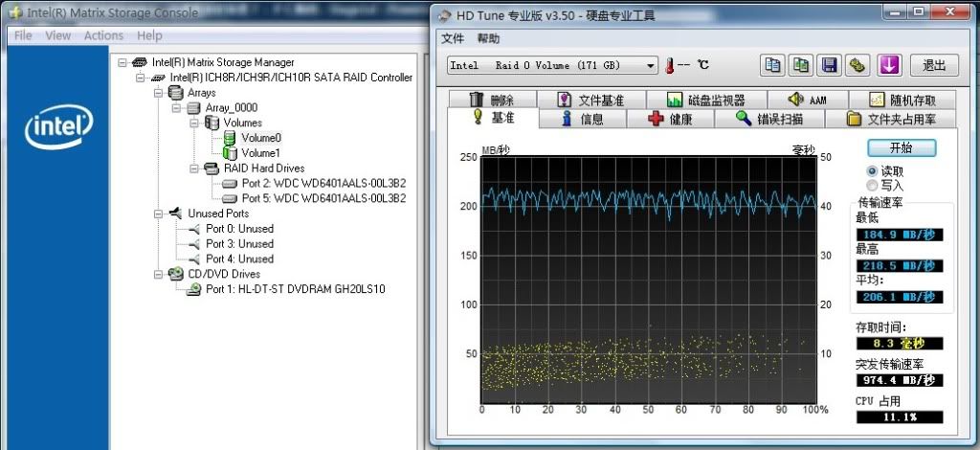Switch to the 错误扫描 tab
This screenshot has height=450, width=980.
click(x=769, y=119)
